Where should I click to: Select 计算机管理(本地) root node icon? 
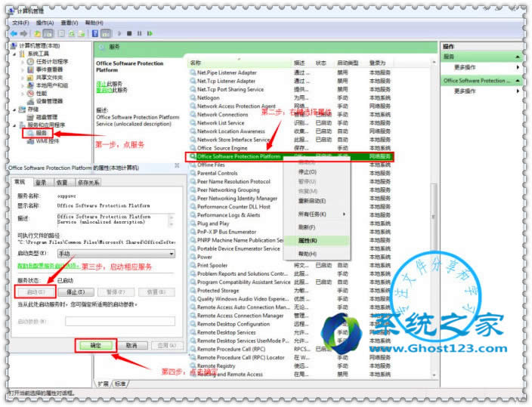(x=14, y=46)
